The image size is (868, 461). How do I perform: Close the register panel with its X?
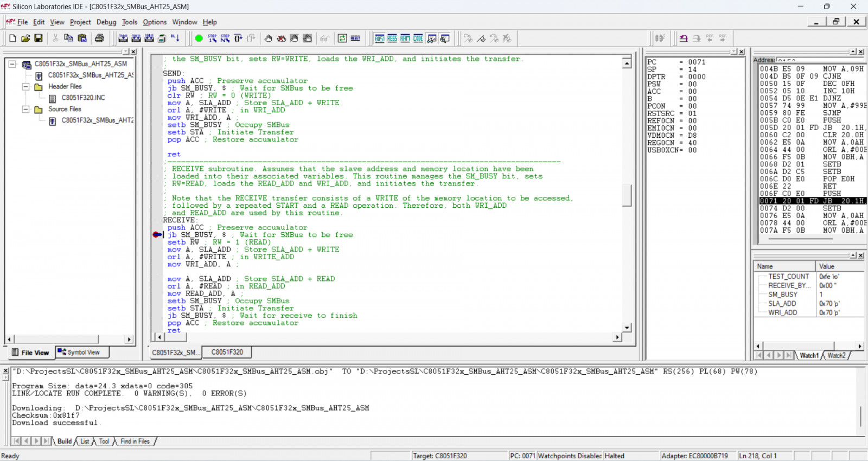tap(742, 52)
